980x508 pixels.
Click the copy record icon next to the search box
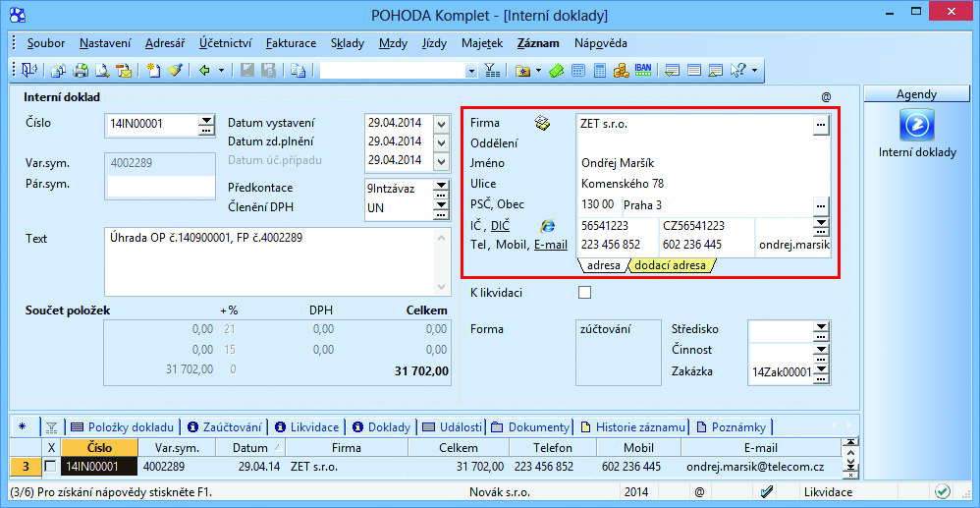[299, 71]
